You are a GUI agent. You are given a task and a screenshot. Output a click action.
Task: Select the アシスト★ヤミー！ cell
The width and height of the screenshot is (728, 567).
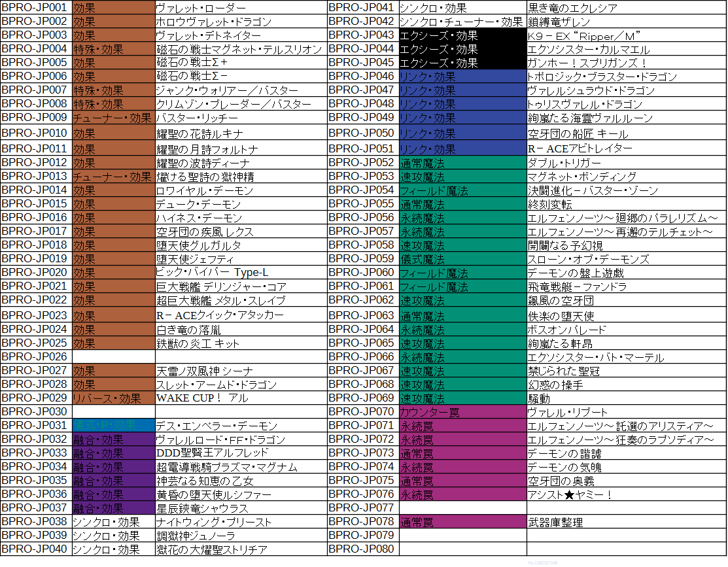point(570,494)
